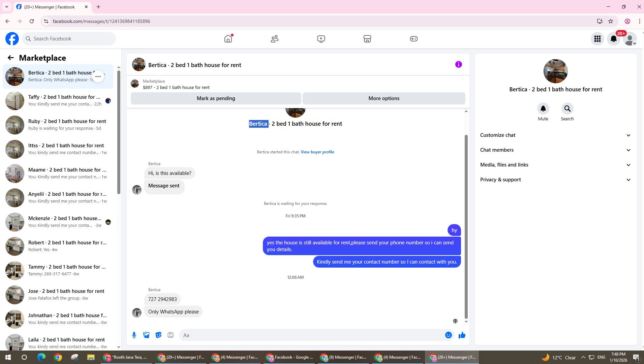Open Anyelii conversation
Viewport: 644px width, 364px height.
point(58,198)
